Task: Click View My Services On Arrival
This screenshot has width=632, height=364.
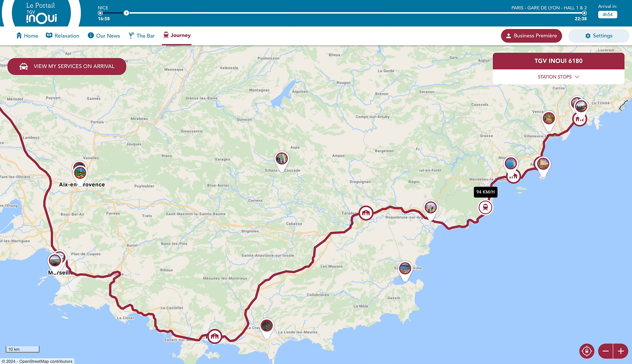Action: pyautogui.click(x=67, y=66)
